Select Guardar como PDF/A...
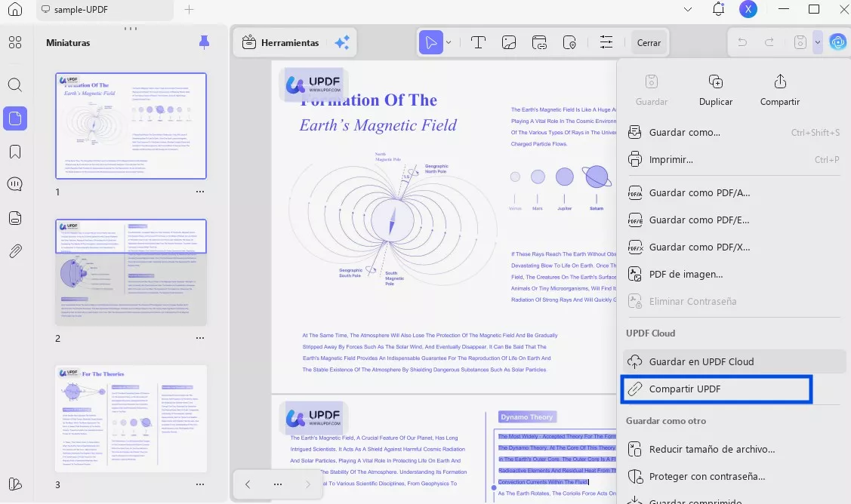The width and height of the screenshot is (851, 504). pos(734,192)
